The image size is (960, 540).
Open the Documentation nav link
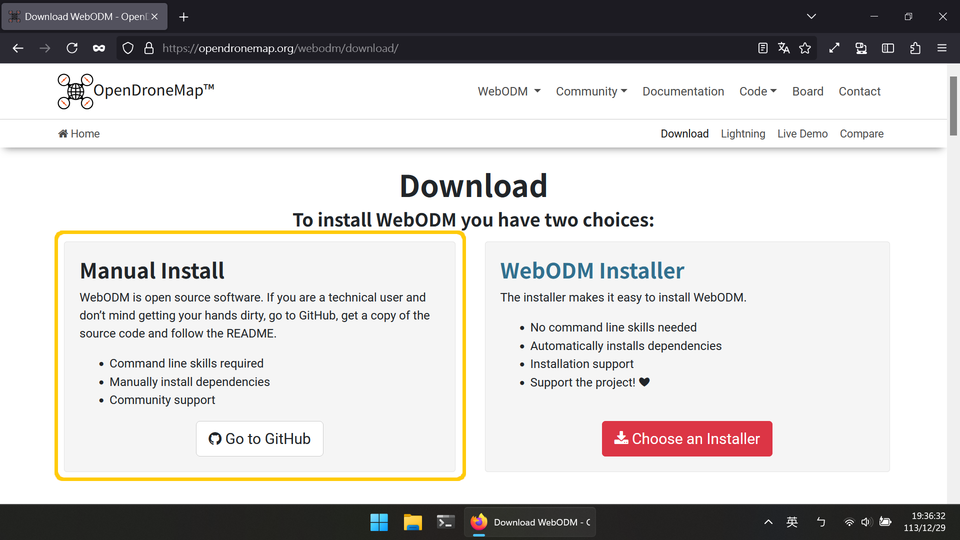click(683, 91)
